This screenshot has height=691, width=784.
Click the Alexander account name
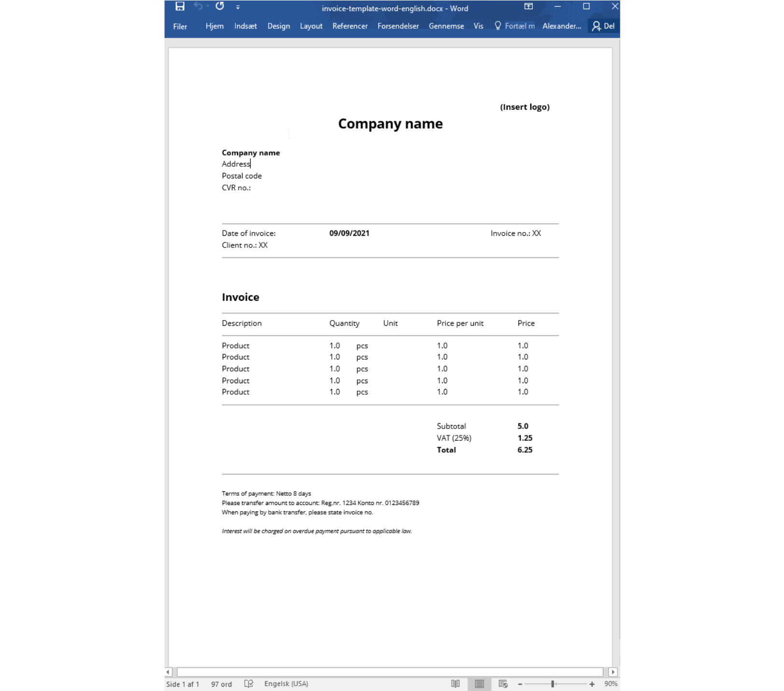pyautogui.click(x=561, y=26)
